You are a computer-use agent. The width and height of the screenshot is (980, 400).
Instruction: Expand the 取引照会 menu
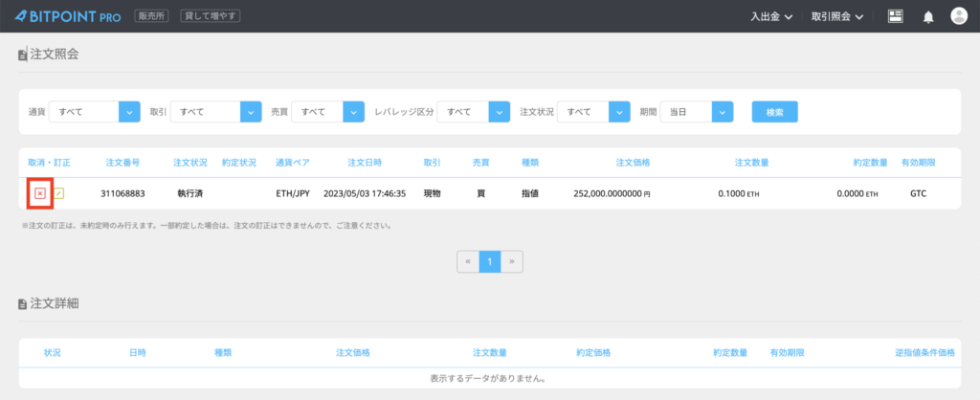(x=836, y=17)
